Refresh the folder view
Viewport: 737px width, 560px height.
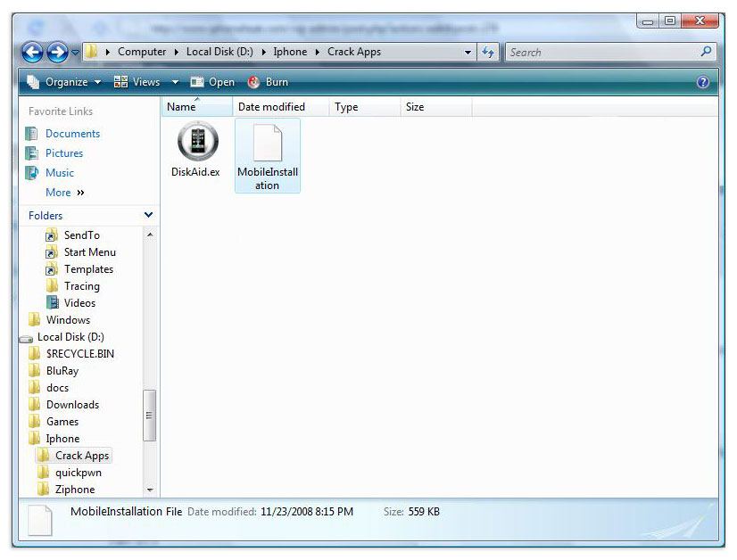coord(488,52)
